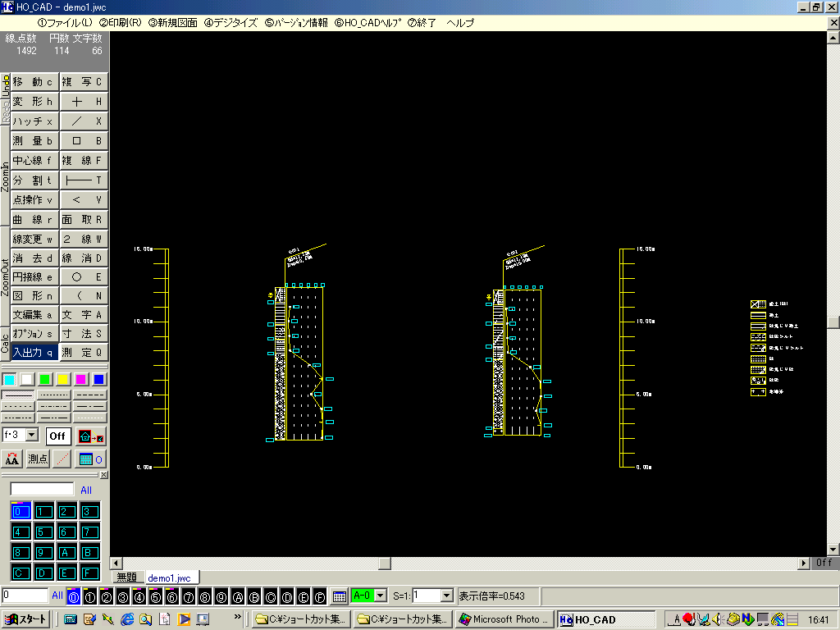Screen dimensions: 840x630
Task: Open the S=1: scale dropdown
Action: 446,596
